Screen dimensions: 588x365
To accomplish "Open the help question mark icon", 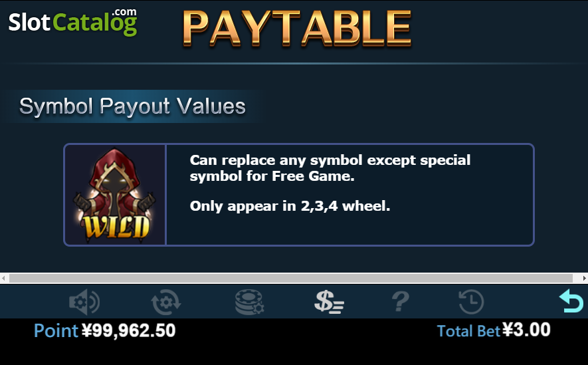I will point(401,302).
